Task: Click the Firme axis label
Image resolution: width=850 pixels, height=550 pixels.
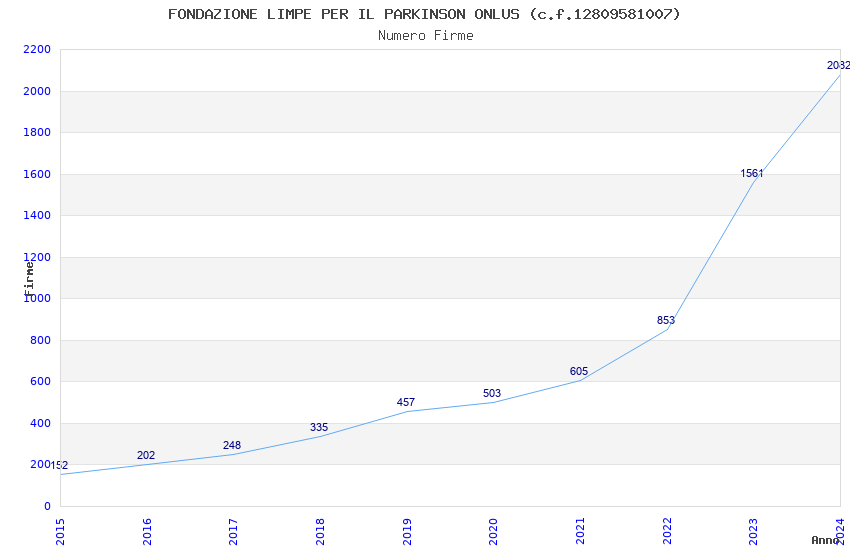Action: pyautogui.click(x=29, y=279)
